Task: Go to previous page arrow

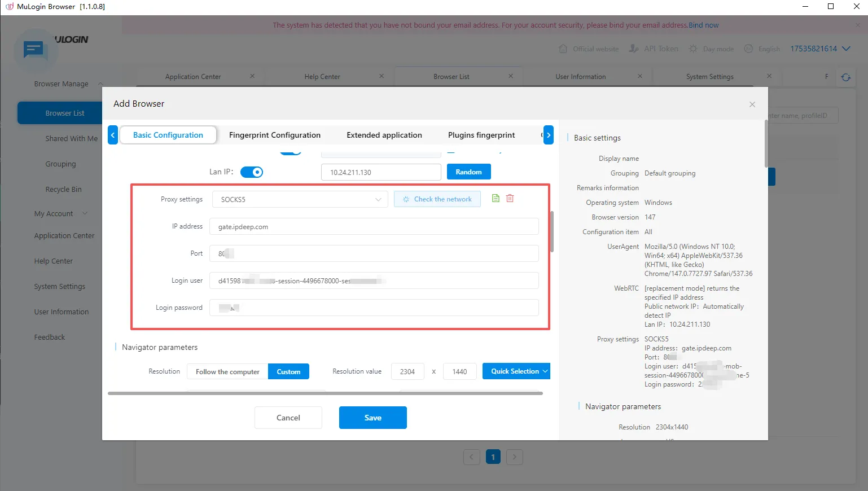Action: click(x=472, y=457)
